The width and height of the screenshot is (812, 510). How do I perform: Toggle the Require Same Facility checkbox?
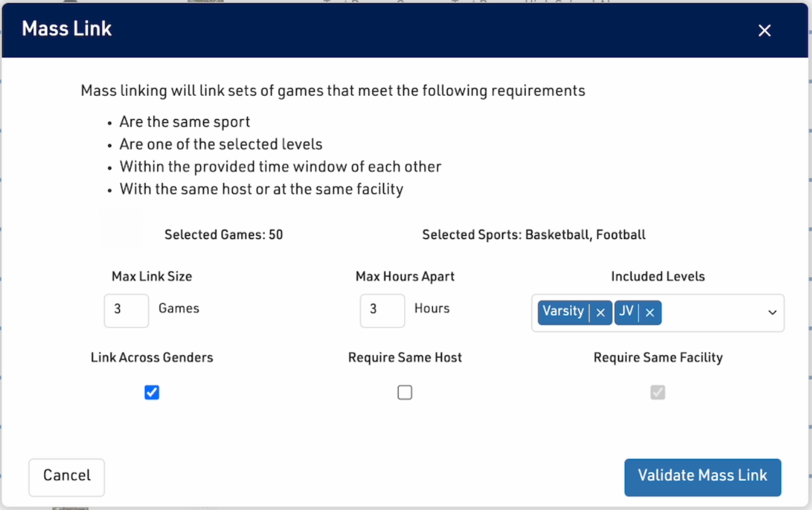coord(658,392)
